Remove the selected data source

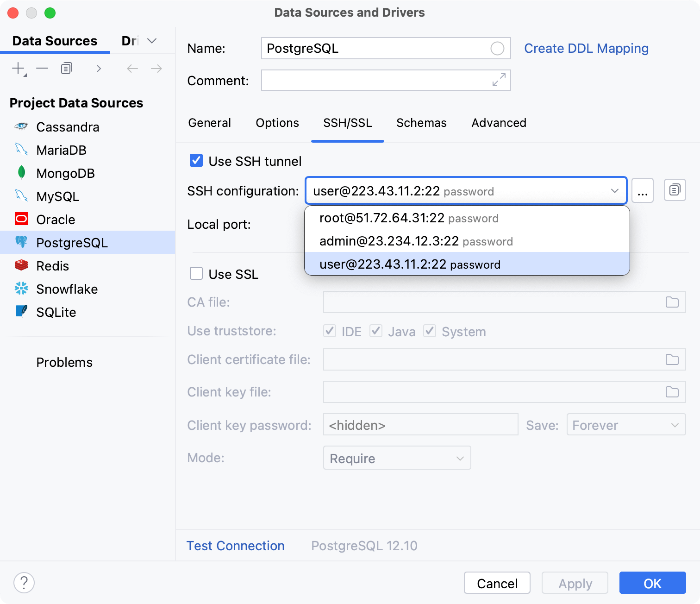tap(42, 68)
